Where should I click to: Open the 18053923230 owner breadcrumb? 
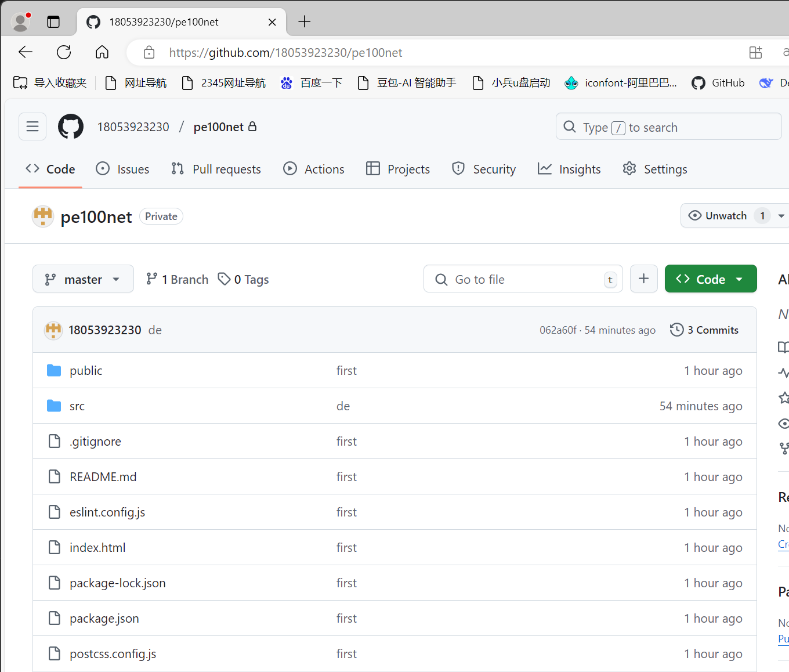click(x=133, y=127)
